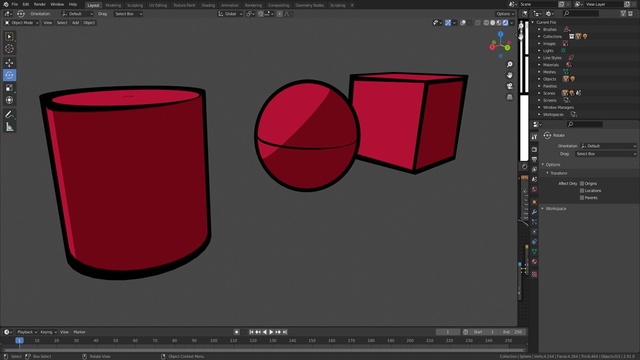Open the Particles properties tab

534,222
